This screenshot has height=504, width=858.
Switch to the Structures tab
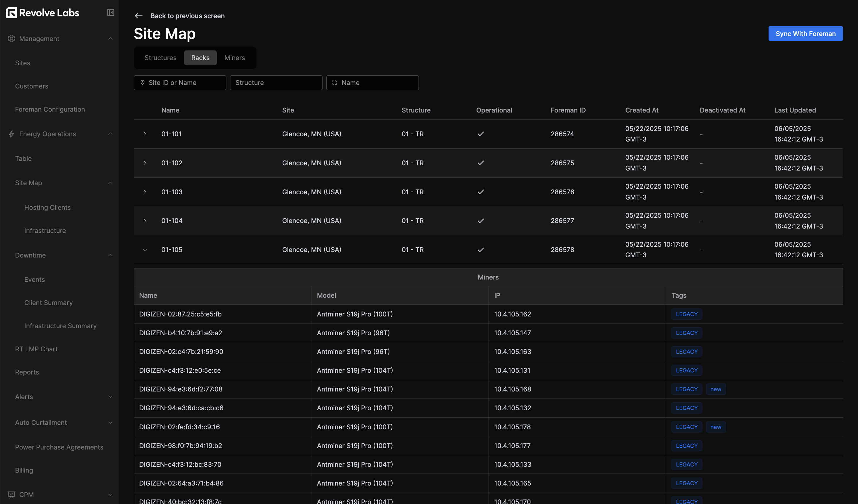[x=160, y=58]
